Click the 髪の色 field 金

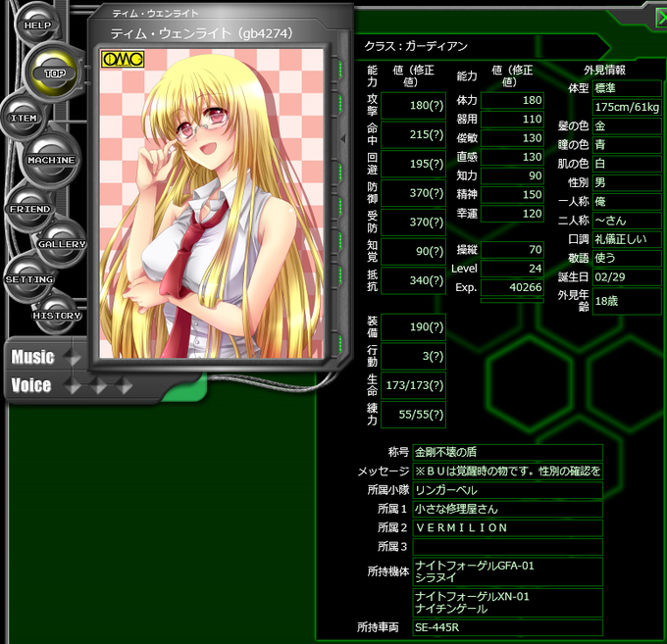point(627,125)
